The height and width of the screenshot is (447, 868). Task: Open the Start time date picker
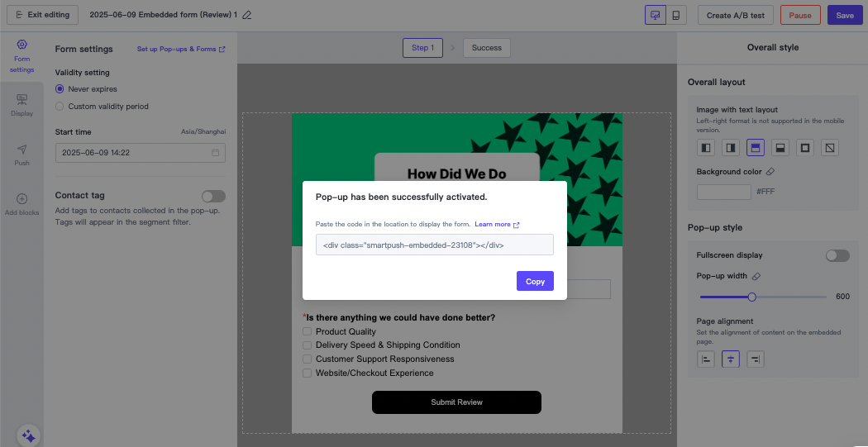pos(140,153)
